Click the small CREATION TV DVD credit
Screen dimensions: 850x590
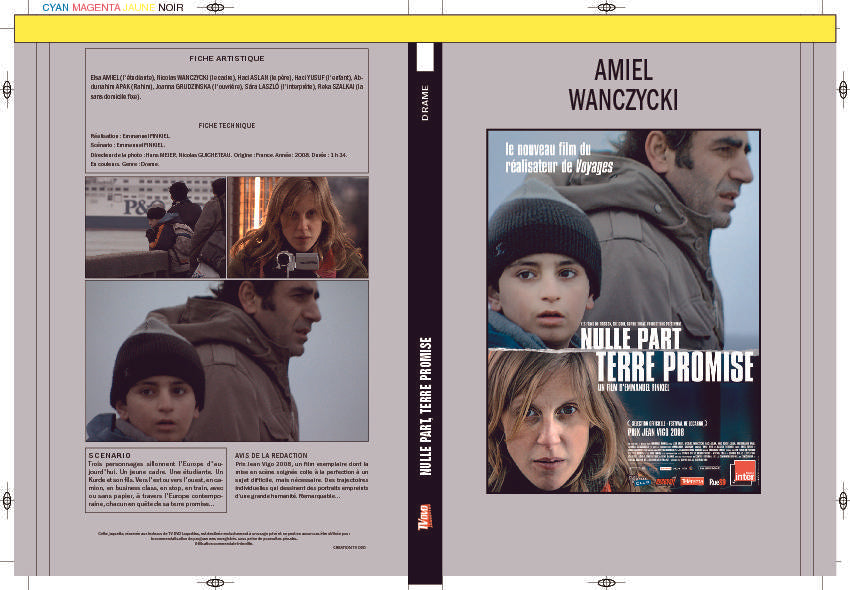point(349,548)
